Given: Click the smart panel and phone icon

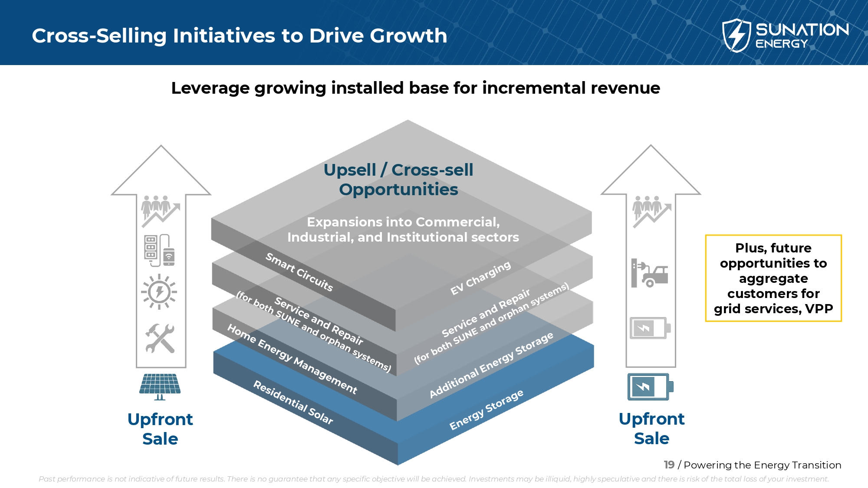Looking at the screenshot, I should coord(159,250).
